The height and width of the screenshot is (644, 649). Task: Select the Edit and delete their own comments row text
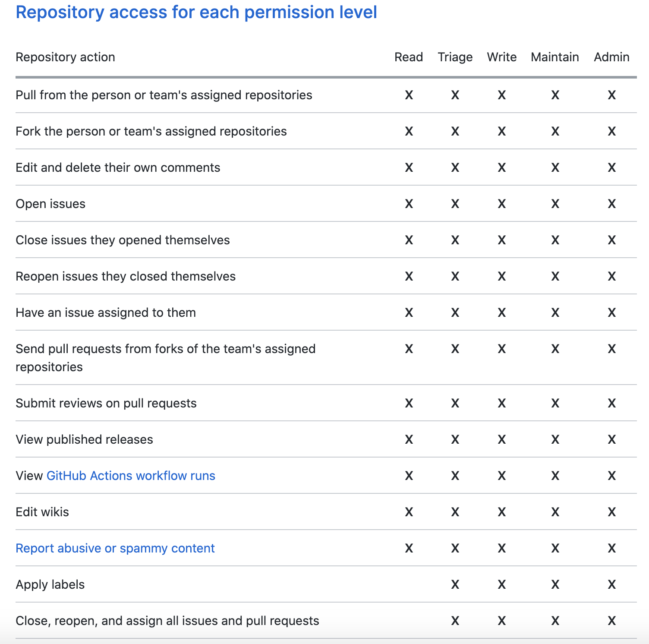point(118,167)
